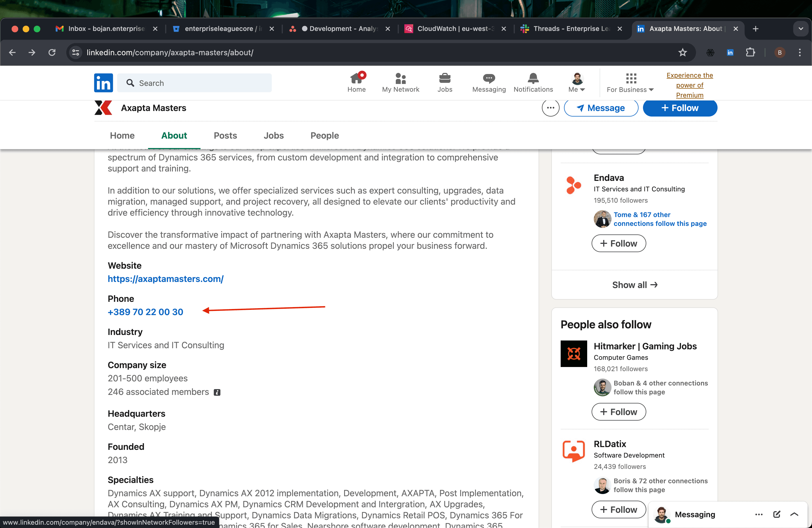The width and height of the screenshot is (812, 528).
Task: Open Experience the power of Premium link
Action: (690, 85)
